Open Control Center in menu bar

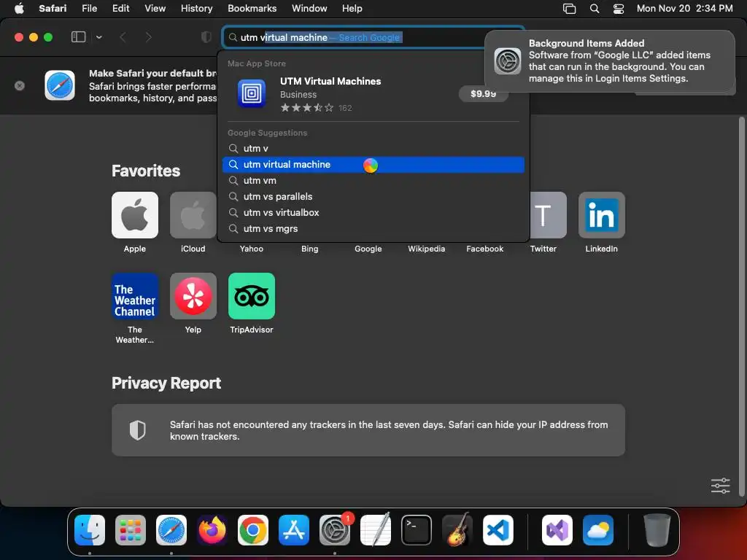tap(619, 8)
